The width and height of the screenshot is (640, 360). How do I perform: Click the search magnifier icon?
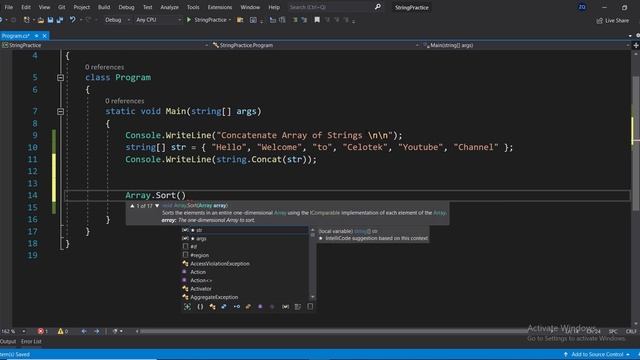tap(378, 7)
